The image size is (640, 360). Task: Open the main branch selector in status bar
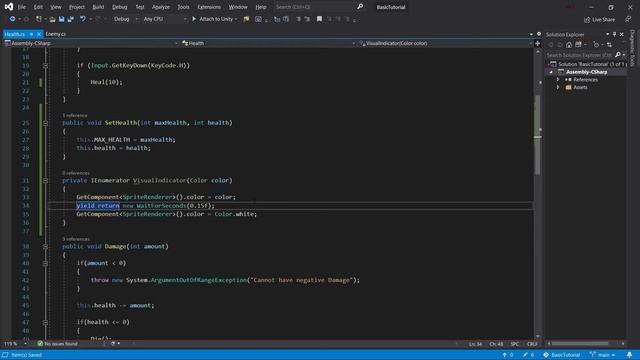pos(602,355)
